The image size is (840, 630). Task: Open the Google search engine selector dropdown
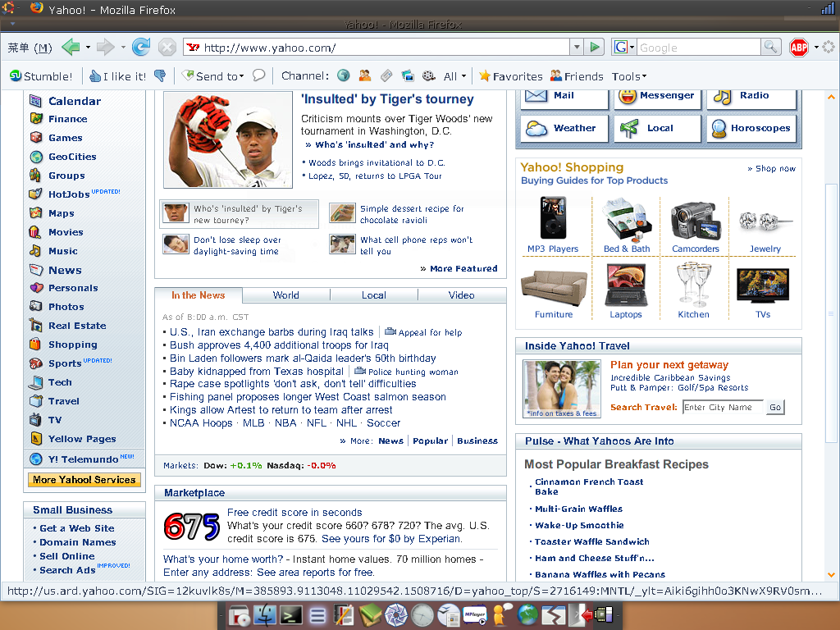pos(623,47)
